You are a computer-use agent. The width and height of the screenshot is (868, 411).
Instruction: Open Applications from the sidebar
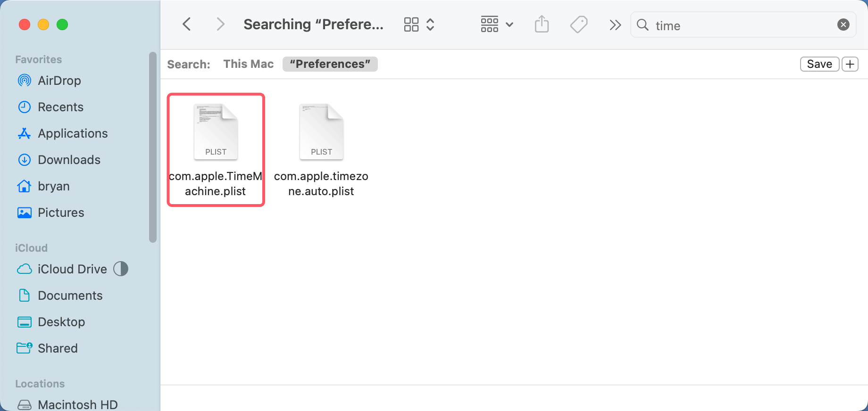pos(73,133)
